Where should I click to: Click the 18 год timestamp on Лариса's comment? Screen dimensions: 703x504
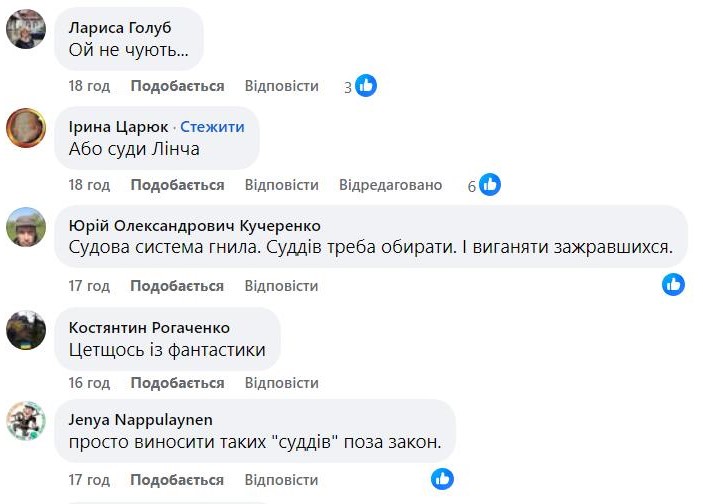point(89,86)
